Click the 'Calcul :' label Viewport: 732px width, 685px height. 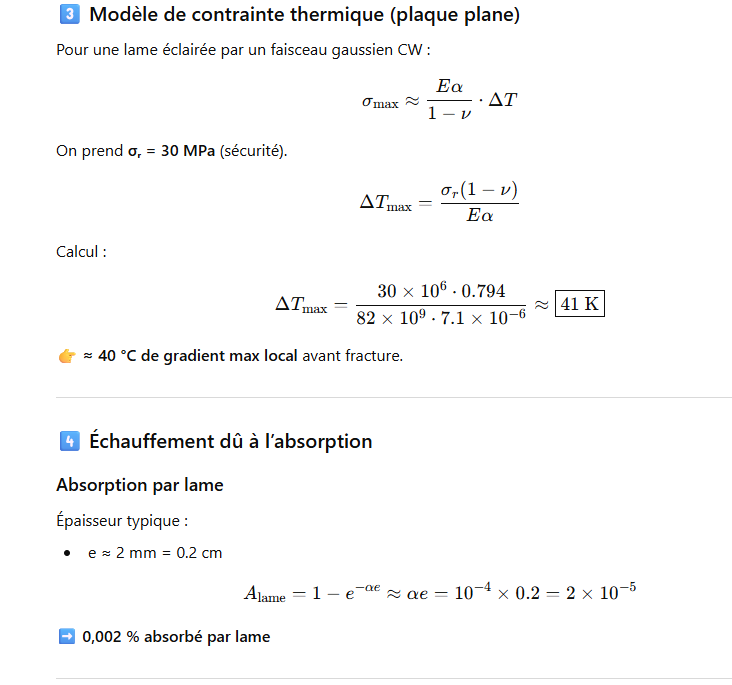coord(81,252)
